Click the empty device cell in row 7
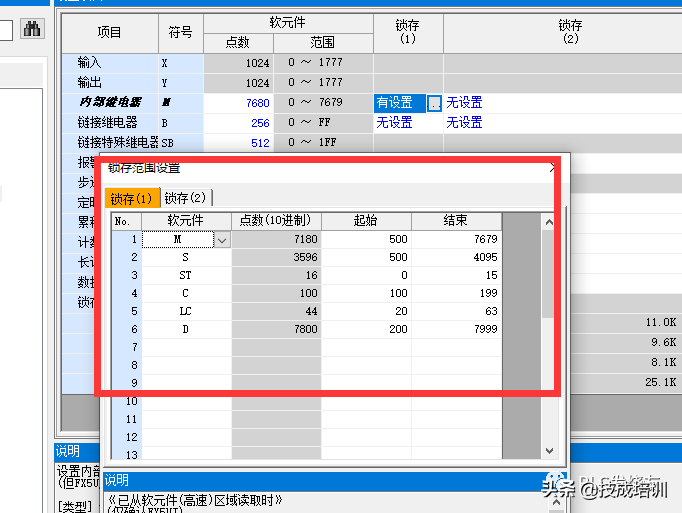 click(x=185, y=347)
